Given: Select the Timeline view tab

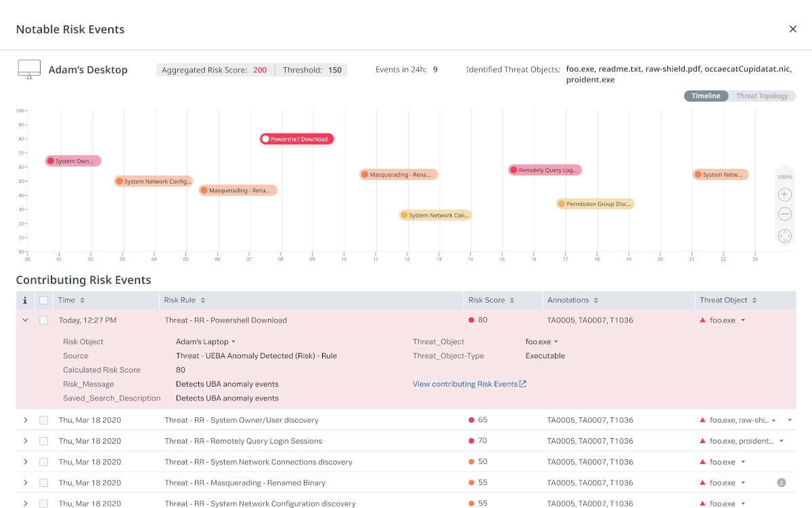Looking at the screenshot, I should [x=706, y=96].
